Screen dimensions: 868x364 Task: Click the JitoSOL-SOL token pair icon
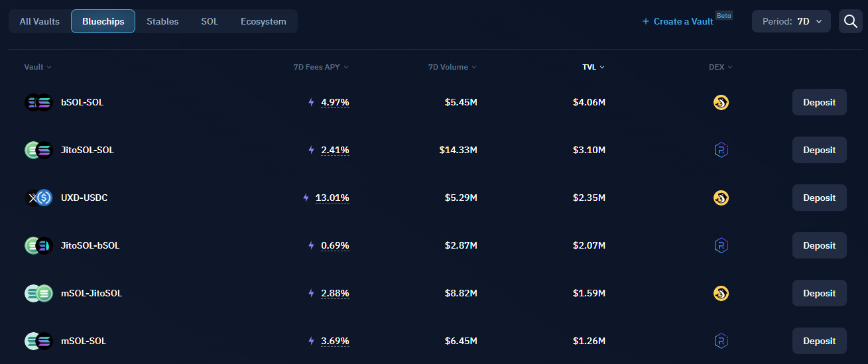[x=38, y=151]
